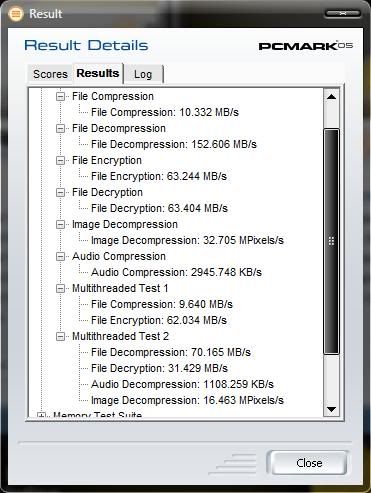This screenshot has height=493, width=371.
Task: Expand the Memory Test Suite node
Action: [41, 415]
